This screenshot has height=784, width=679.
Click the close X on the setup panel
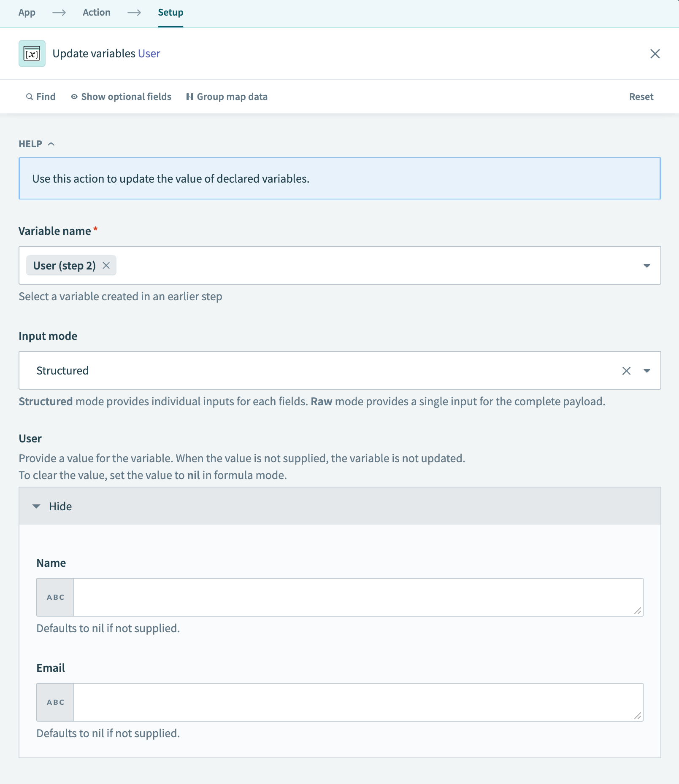655,54
